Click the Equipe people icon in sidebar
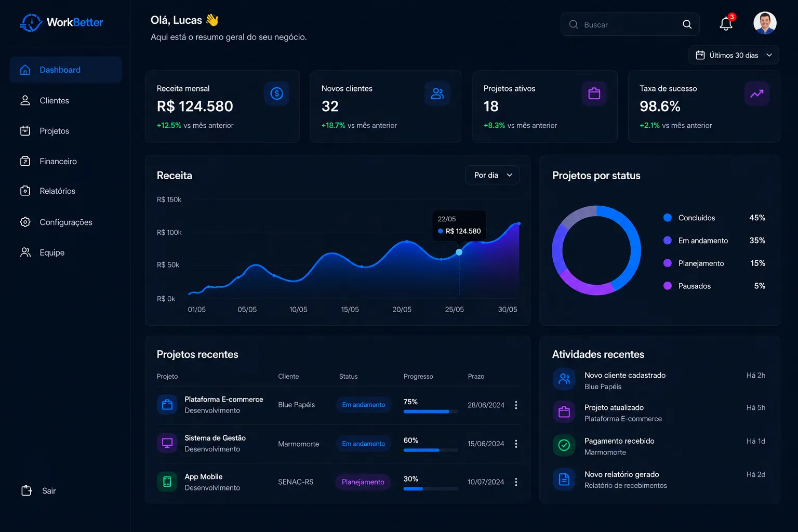The image size is (798, 532). click(25, 252)
